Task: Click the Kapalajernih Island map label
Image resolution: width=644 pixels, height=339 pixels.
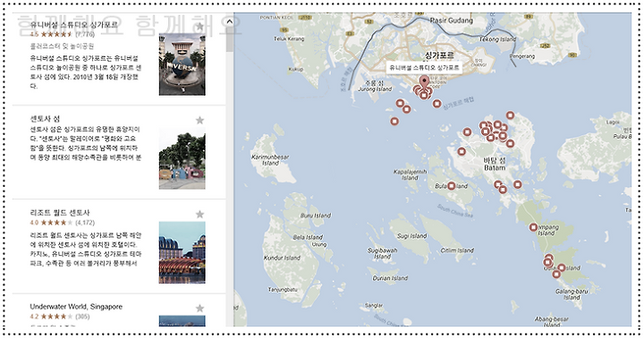Action: (411, 175)
